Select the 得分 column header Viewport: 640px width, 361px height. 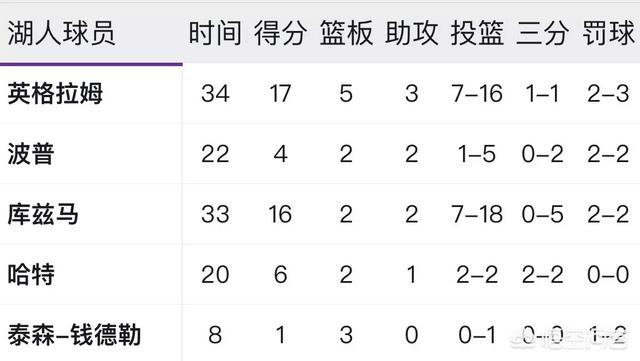coord(280,33)
